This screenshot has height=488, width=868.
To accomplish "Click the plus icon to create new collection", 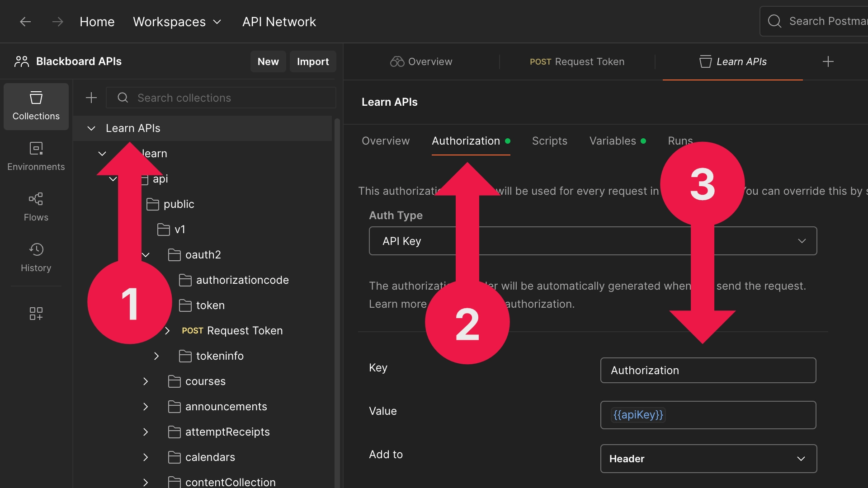I will tap(91, 98).
